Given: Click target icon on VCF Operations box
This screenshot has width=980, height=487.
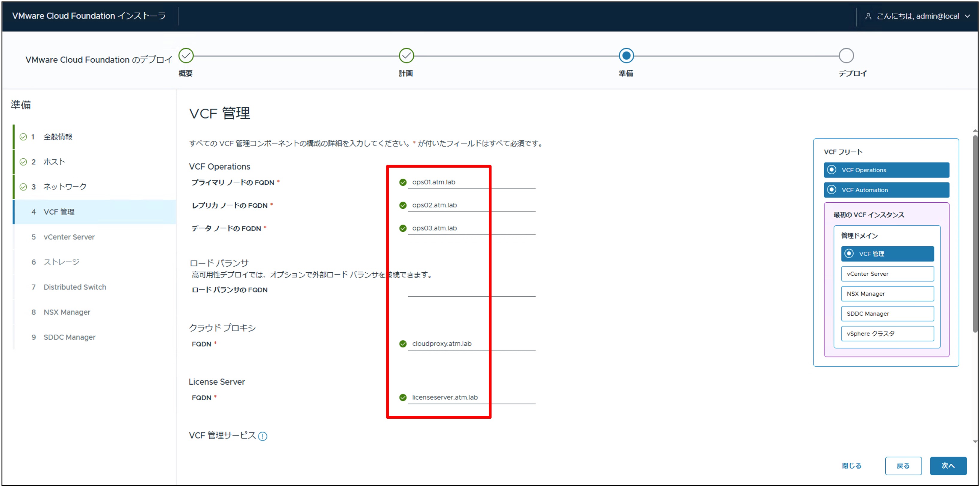Looking at the screenshot, I should pyautogui.click(x=832, y=169).
